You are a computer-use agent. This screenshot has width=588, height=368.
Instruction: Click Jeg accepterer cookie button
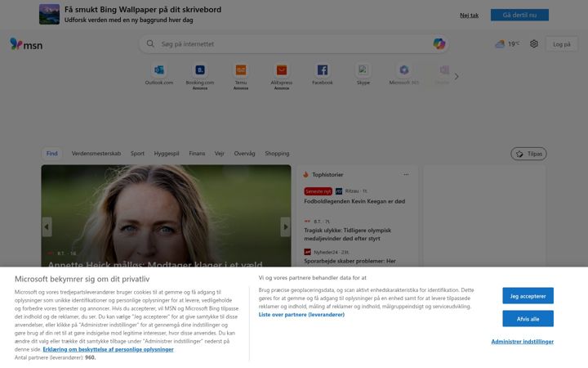tap(528, 296)
